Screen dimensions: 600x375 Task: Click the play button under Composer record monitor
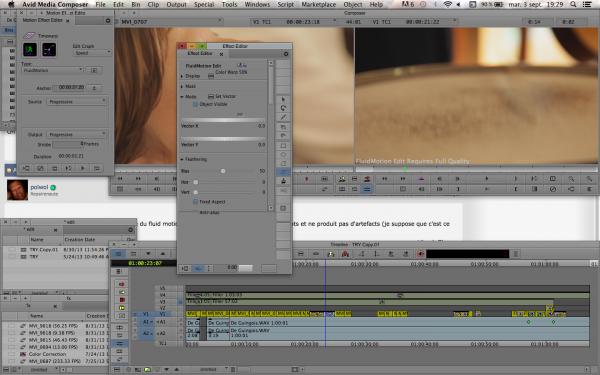click(487, 179)
